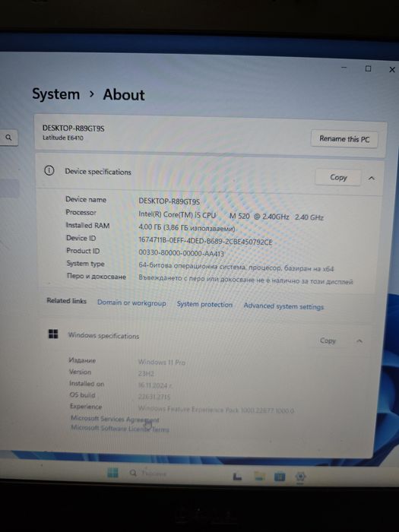This screenshot has width=399, height=532.
Task: Minimize the Settings window
Action: (344, 68)
